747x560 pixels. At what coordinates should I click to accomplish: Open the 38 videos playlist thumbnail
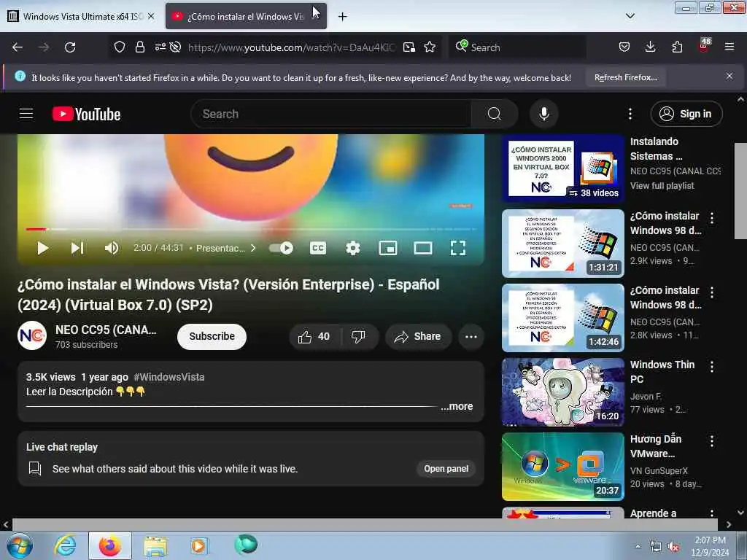(x=562, y=168)
